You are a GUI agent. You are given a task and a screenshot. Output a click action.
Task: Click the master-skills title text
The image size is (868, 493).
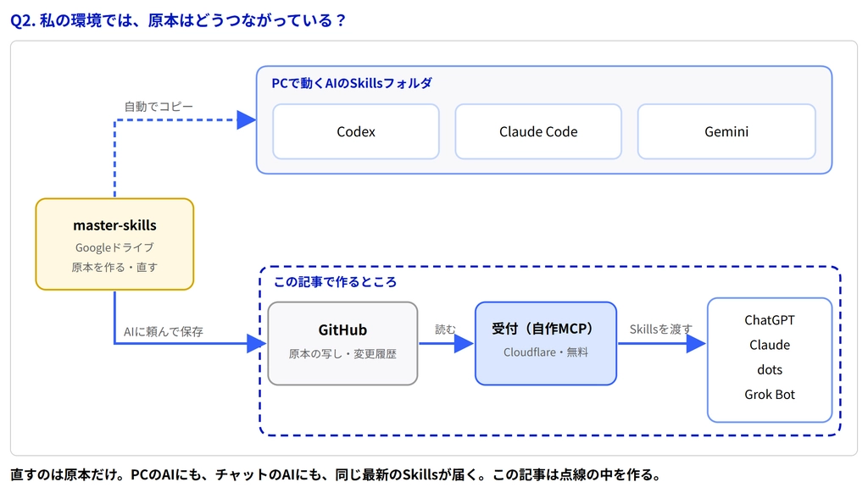coord(114,225)
